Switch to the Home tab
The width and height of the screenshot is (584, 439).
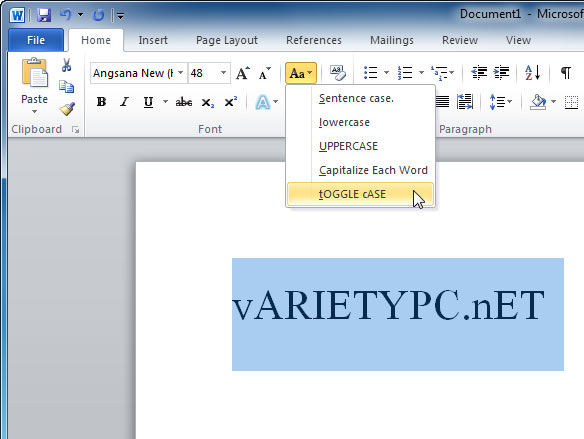tap(96, 40)
